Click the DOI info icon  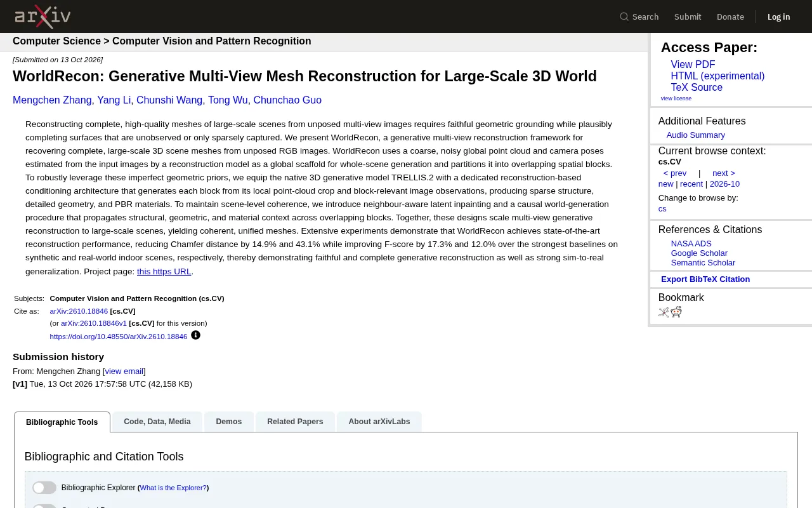coord(195,335)
